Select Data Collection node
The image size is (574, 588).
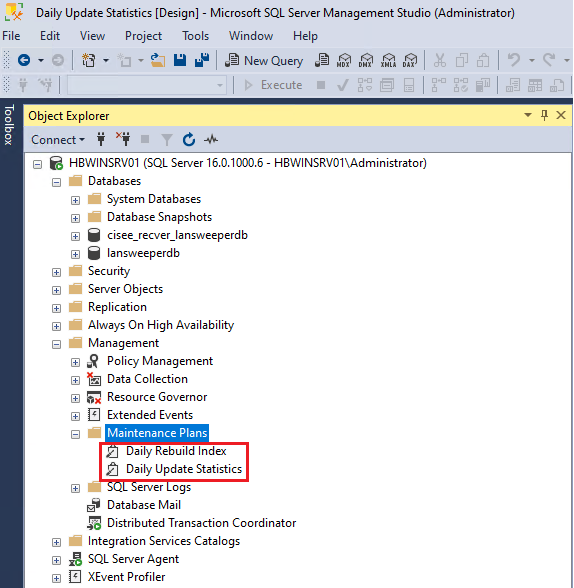(x=147, y=379)
